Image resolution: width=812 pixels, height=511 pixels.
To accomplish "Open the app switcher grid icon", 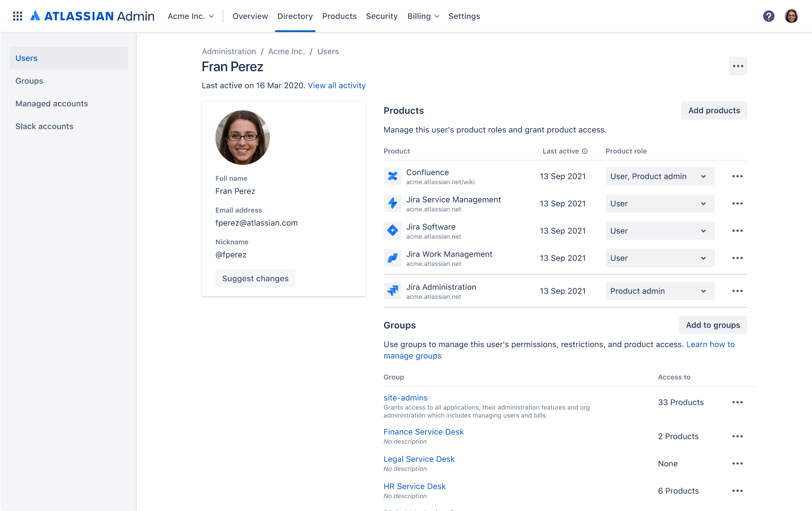I will point(18,16).
